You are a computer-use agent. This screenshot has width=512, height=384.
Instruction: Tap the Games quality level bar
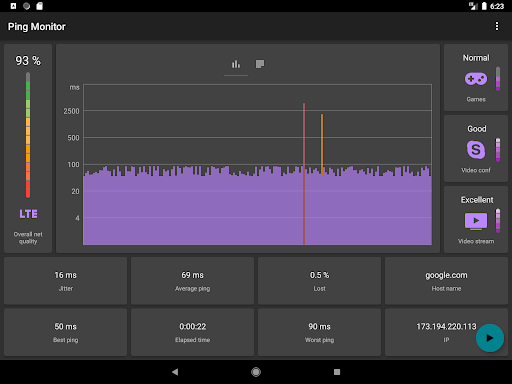pyautogui.click(x=498, y=79)
